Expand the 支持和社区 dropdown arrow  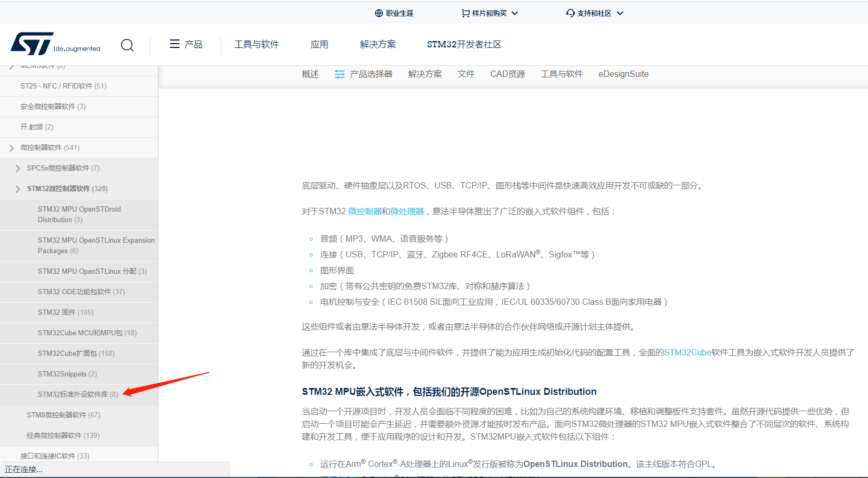coord(620,13)
